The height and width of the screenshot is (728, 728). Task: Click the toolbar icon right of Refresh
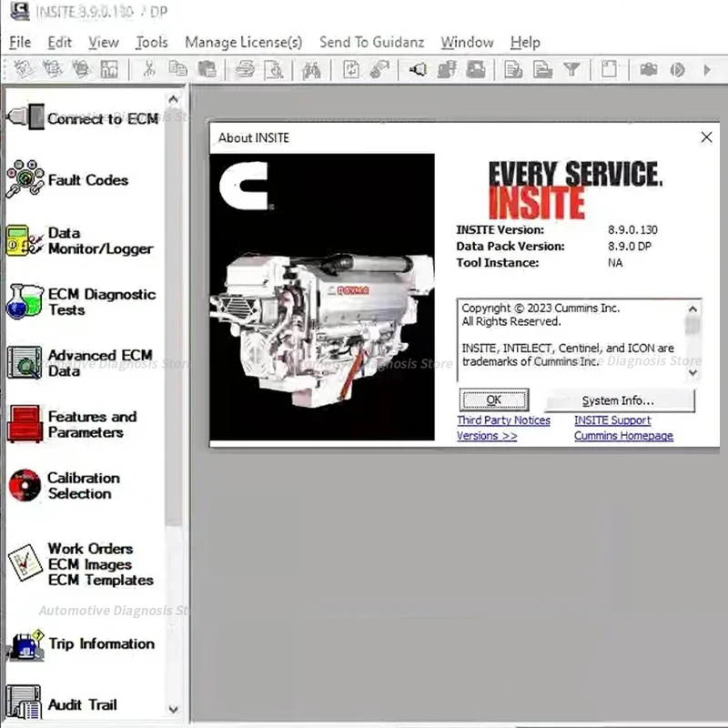click(x=379, y=70)
